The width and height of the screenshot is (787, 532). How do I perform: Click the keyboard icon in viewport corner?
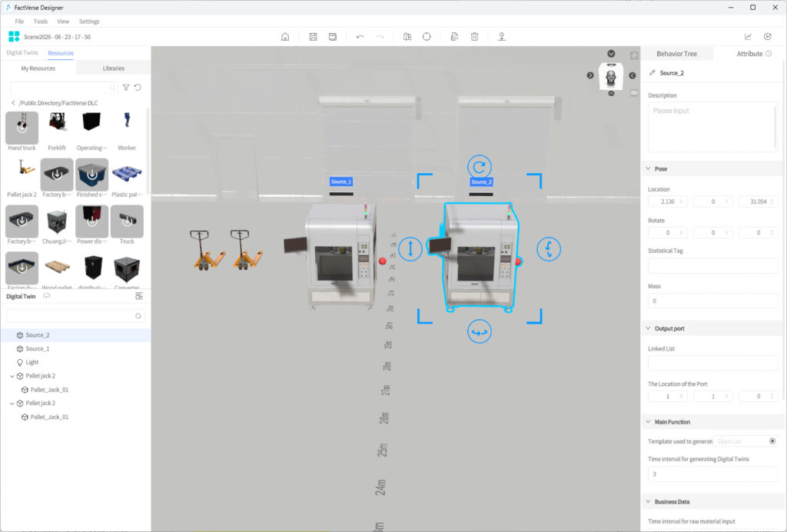[634, 93]
